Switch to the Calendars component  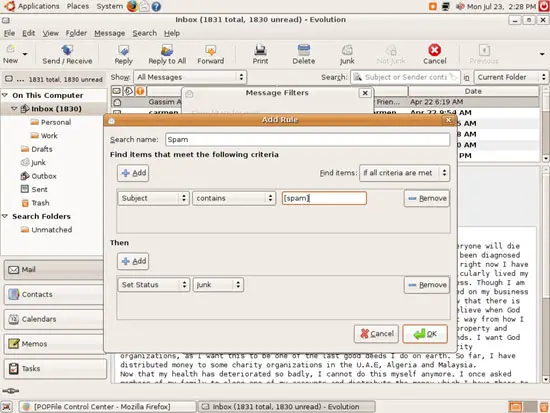point(55,319)
